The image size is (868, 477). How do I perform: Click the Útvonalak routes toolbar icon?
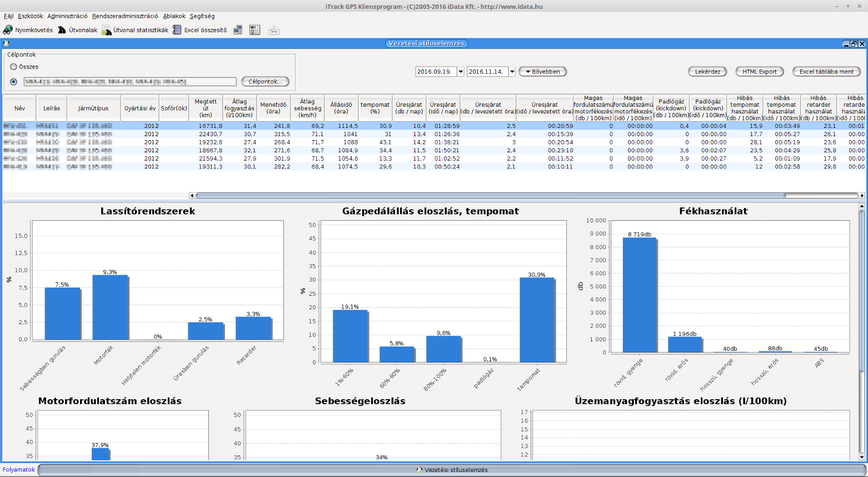pos(62,30)
